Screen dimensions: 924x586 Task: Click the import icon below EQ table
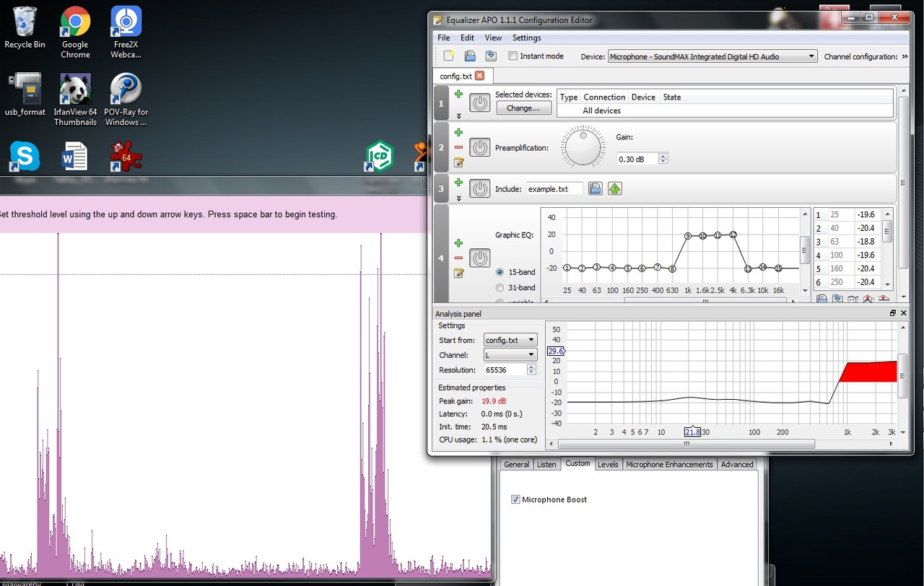pos(821,299)
